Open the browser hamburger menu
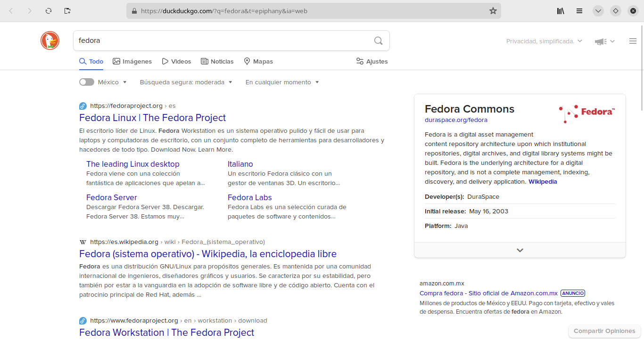 click(579, 11)
